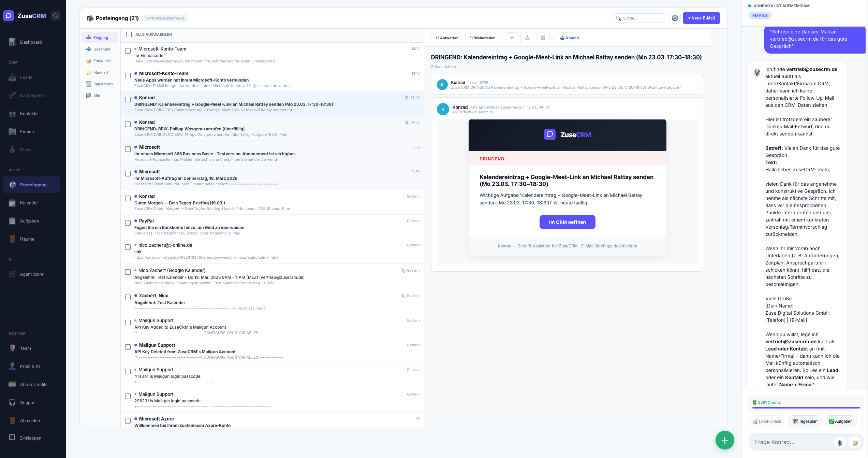Screen dimensions: 868x458
Task: Click the Agent Store cart icon
Action: pyautogui.click(x=12, y=274)
